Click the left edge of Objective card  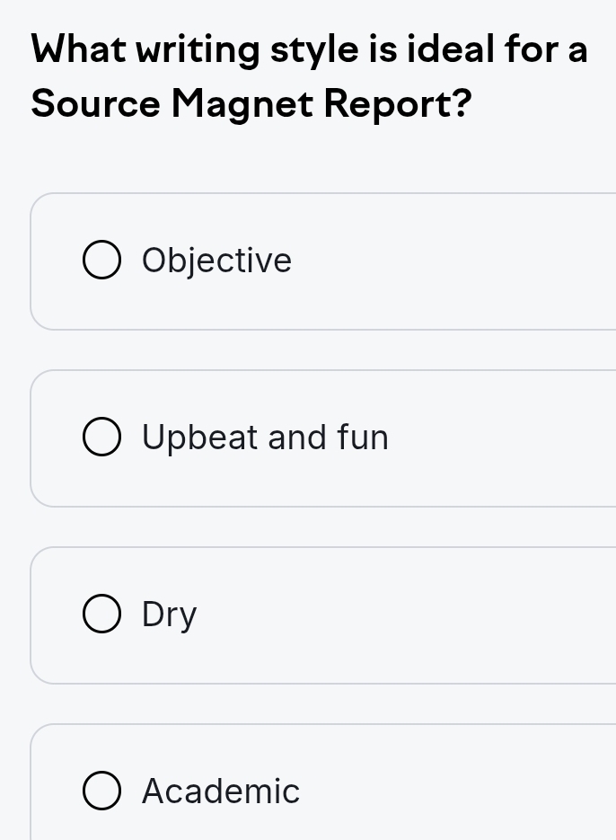(x=33, y=261)
